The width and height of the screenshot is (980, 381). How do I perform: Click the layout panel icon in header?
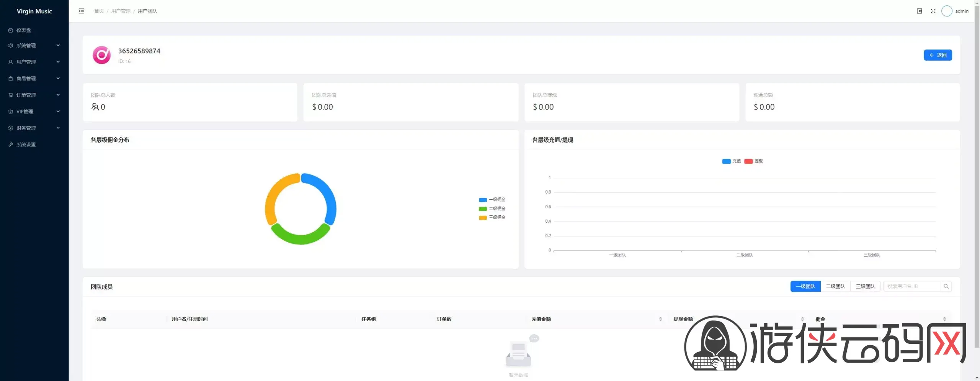pyautogui.click(x=919, y=11)
